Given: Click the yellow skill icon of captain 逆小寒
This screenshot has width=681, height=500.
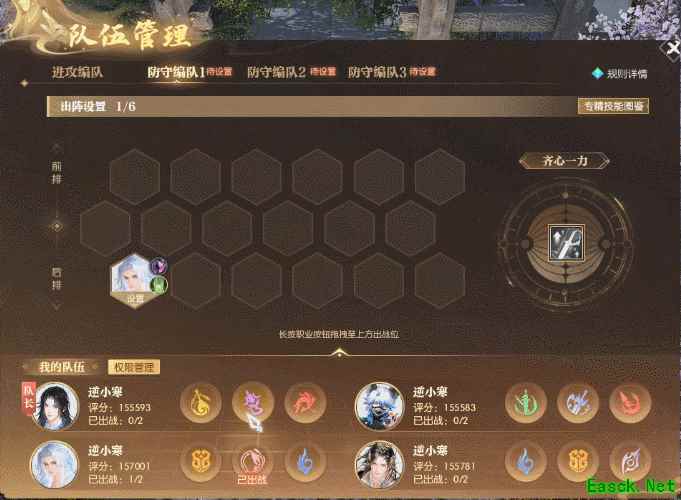Looking at the screenshot, I should point(201,403).
